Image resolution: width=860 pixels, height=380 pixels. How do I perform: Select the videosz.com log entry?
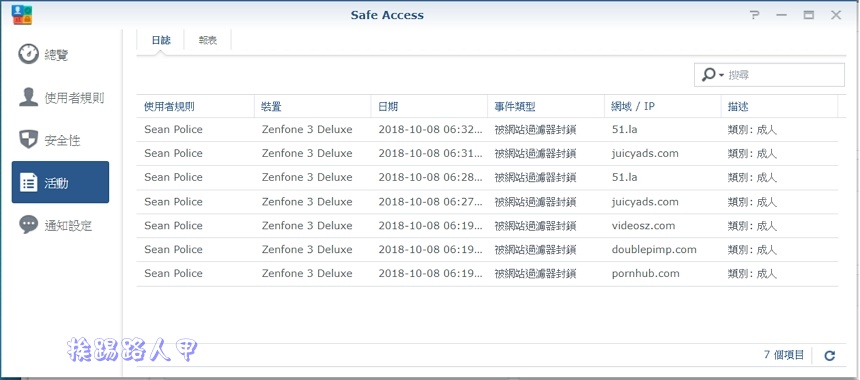point(487,226)
